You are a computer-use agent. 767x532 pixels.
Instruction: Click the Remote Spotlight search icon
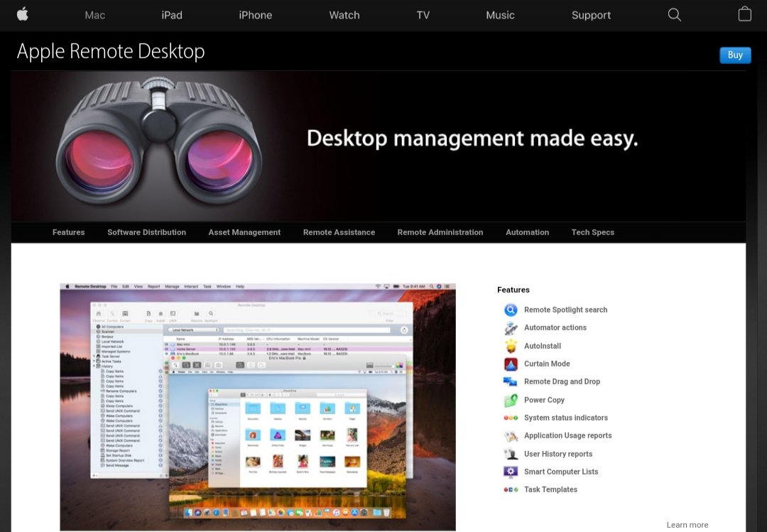click(511, 310)
